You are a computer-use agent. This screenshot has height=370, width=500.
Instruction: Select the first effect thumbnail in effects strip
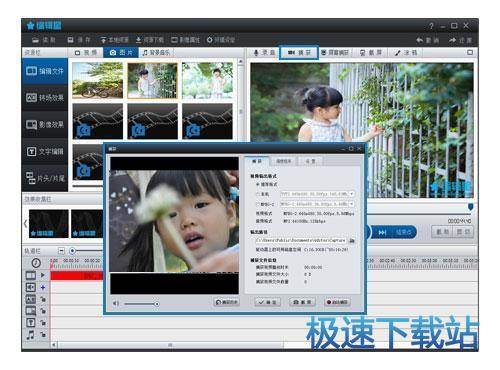click(49, 224)
